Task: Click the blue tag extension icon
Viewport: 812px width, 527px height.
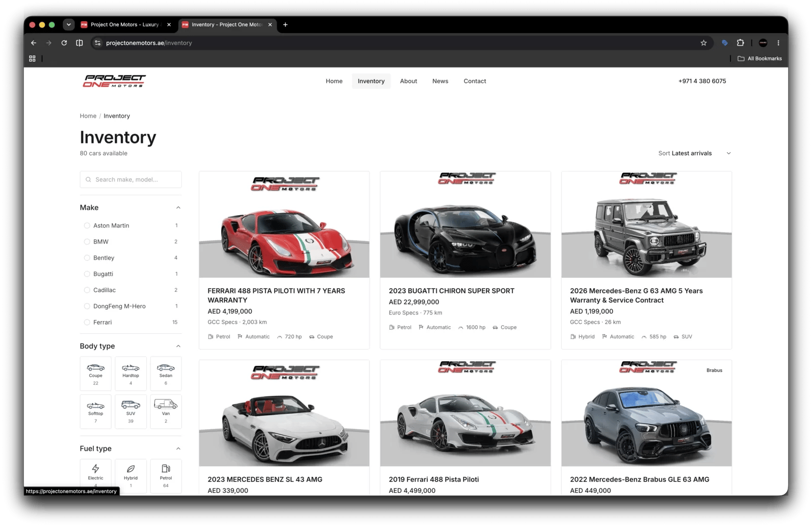Action: coord(725,43)
